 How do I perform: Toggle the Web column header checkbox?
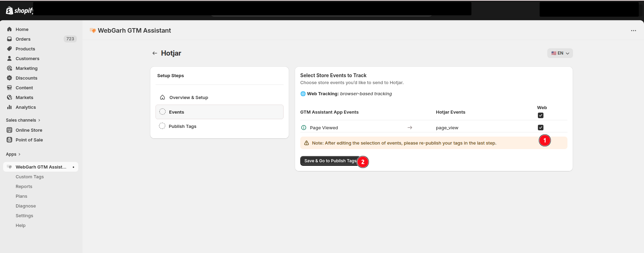pyautogui.click(x=541, y=115)
